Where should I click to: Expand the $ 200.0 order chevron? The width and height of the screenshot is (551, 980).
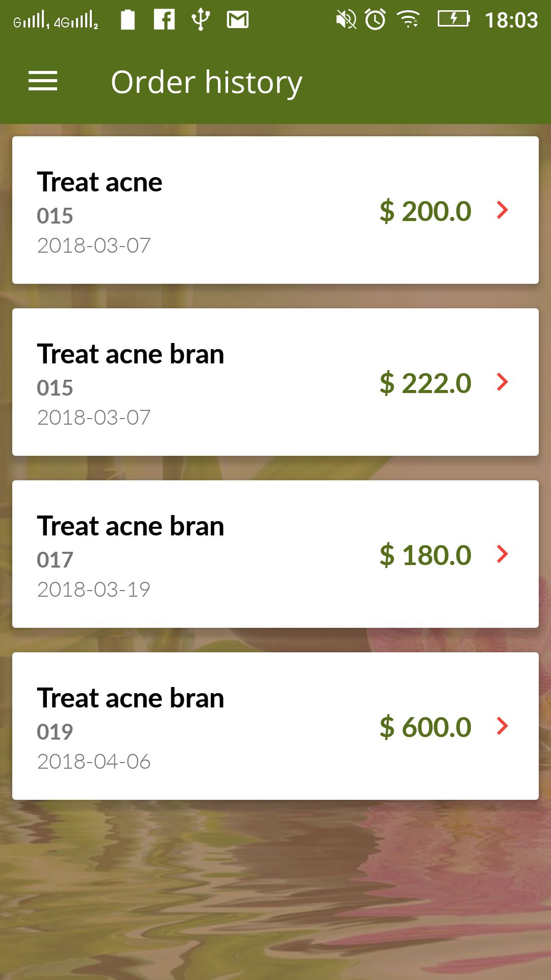click(503, 210)
